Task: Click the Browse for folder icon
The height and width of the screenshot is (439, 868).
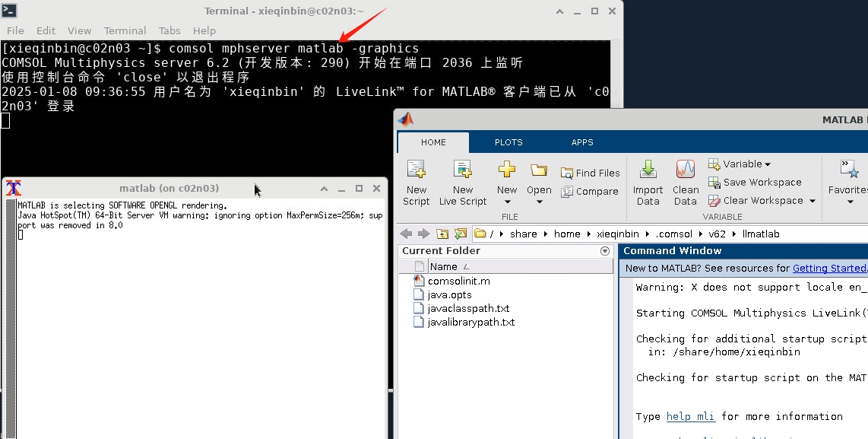Action: coord(461,234)
